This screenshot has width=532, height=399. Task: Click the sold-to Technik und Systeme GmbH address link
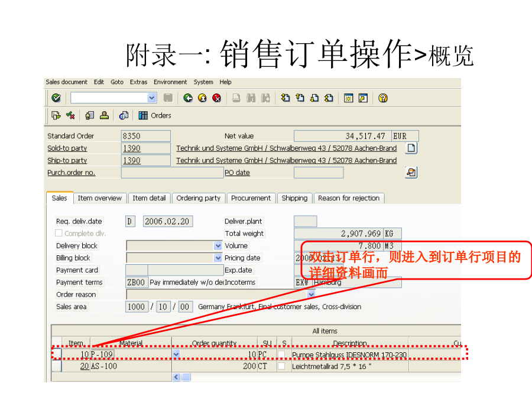[286, 148]
